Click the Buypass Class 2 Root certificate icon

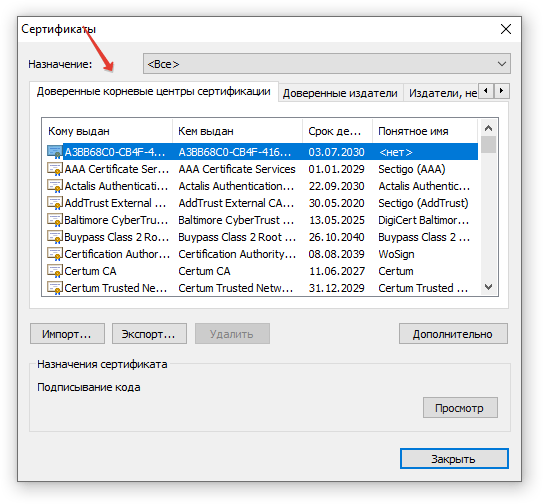point(55,237)
